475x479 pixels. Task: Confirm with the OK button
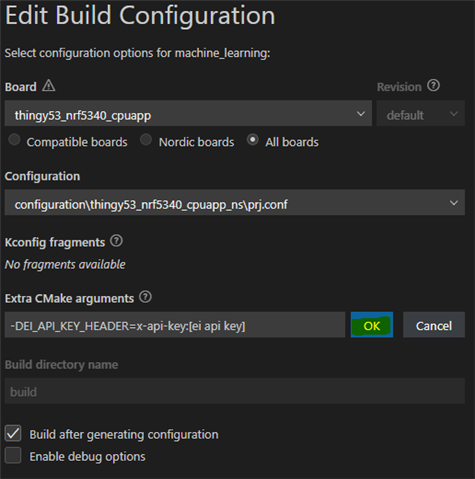tap(372, 325)
